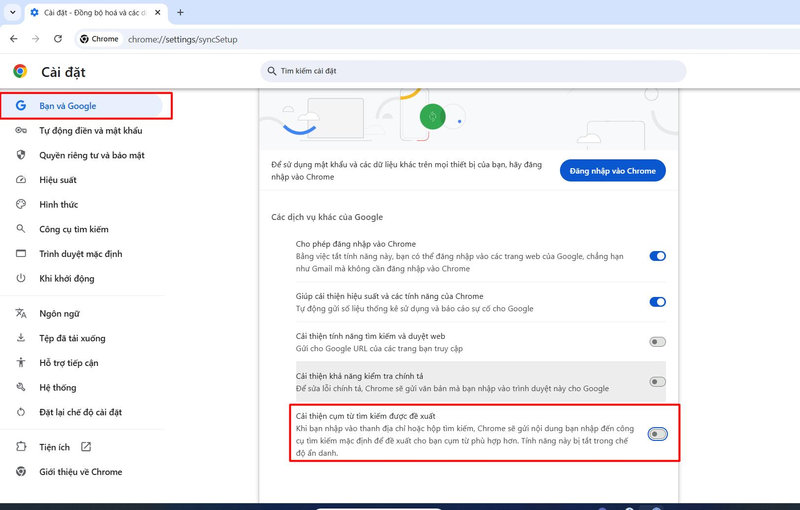Screen dimensions: 800x510
Task: Click the Các dịch vụ khác của Google heading
Action: [x=327, y=217]
